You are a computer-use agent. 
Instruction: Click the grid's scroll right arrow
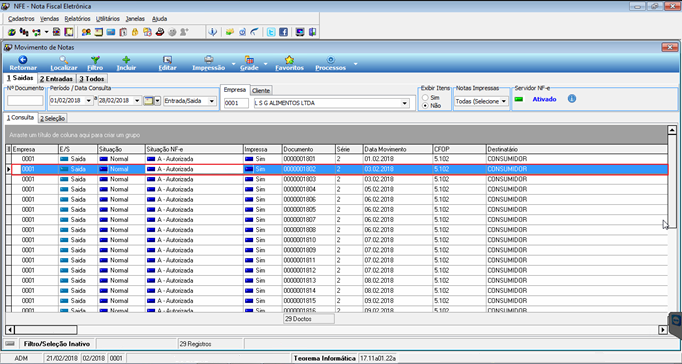tap(663, 330)
